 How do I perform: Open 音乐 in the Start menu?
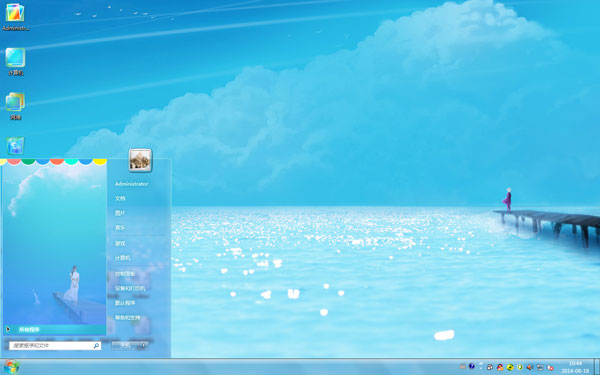120,227
